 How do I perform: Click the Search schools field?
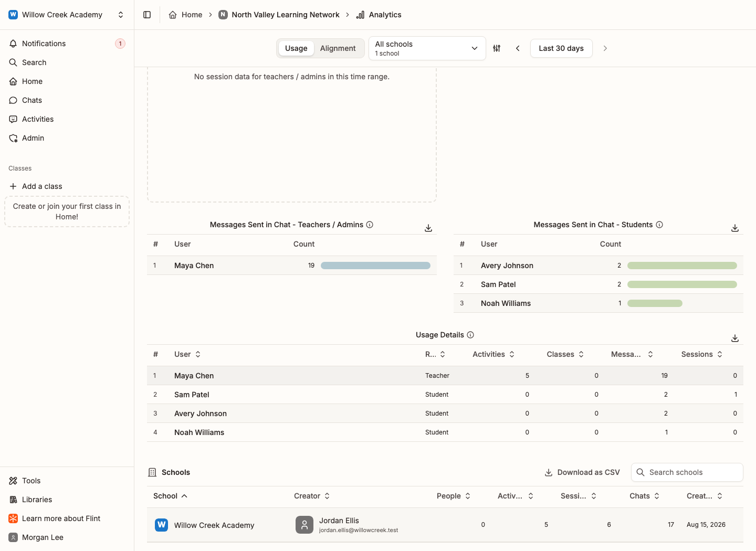click(687, 472)
